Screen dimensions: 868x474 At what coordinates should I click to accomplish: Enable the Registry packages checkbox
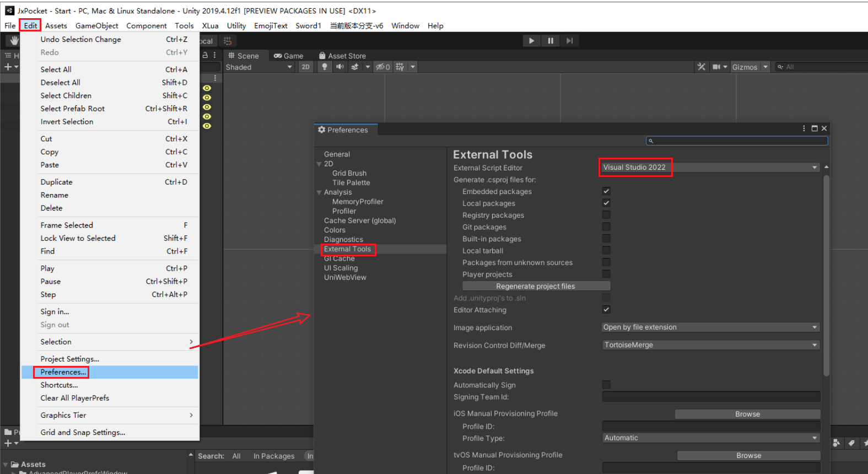(606, 215)
